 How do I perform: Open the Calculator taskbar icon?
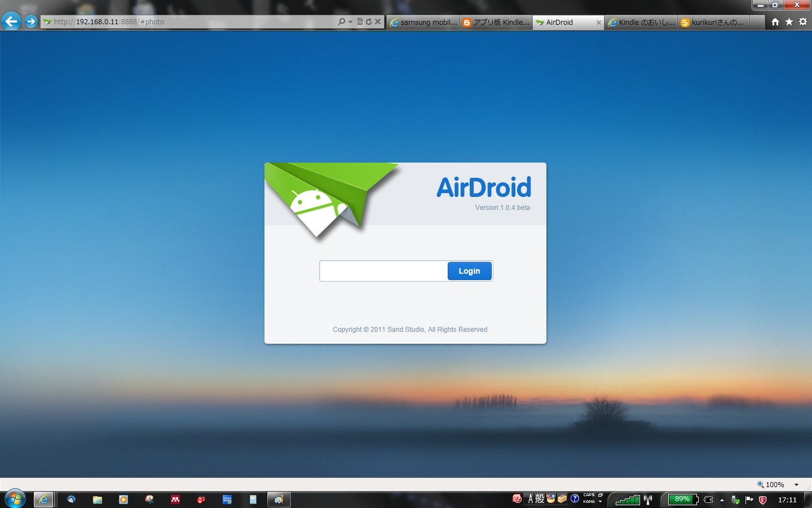[x=253, y=500]
